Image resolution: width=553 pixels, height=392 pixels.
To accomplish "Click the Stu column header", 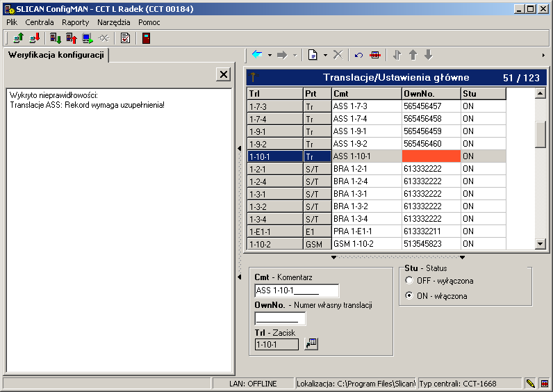I will (x=483, y=94).
